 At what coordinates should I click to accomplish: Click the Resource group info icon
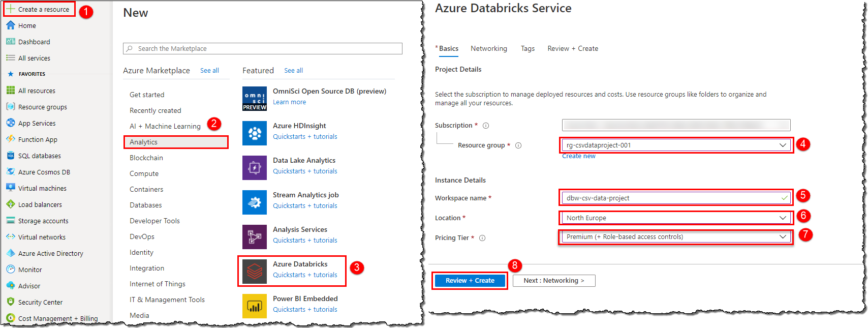click(x=518, y=145)
